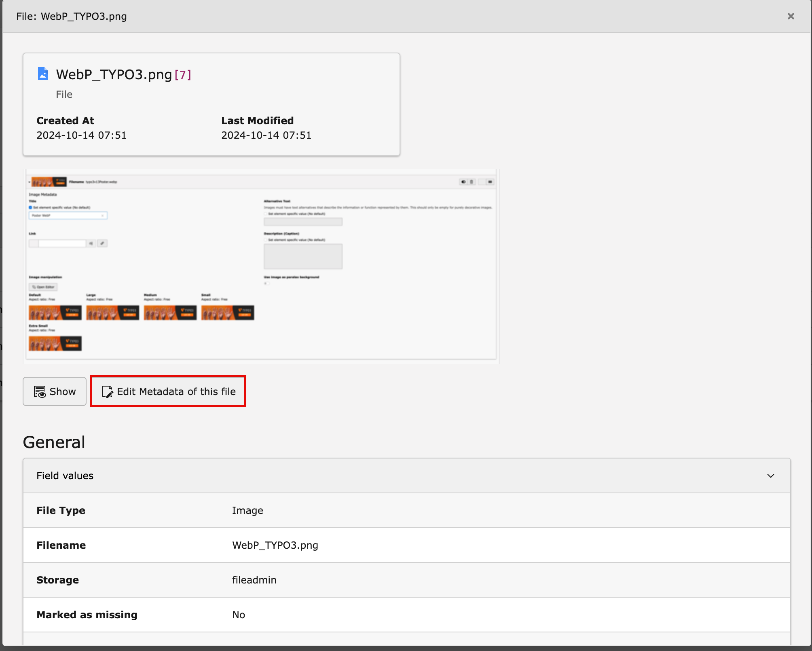The height and width of the screenshot is (651, 812).
Task: Collapse the Field values section chevron
Action: [771, 476]
